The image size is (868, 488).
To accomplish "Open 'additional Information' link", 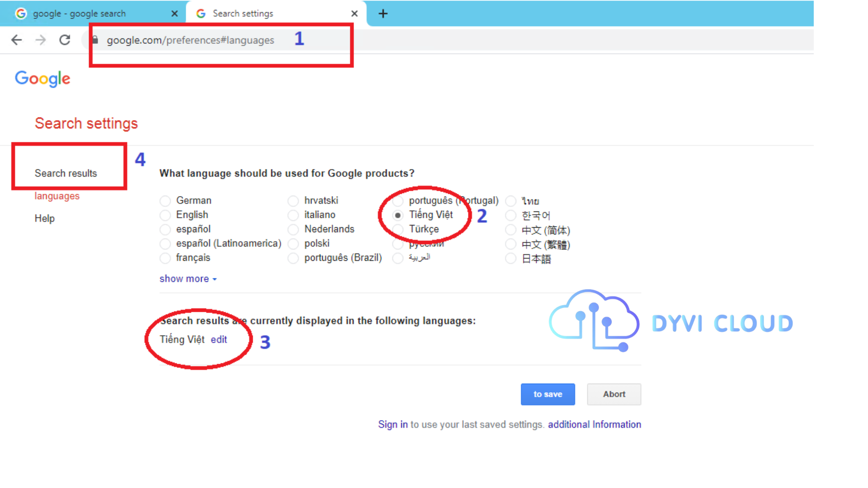I will tap(594, 425).
